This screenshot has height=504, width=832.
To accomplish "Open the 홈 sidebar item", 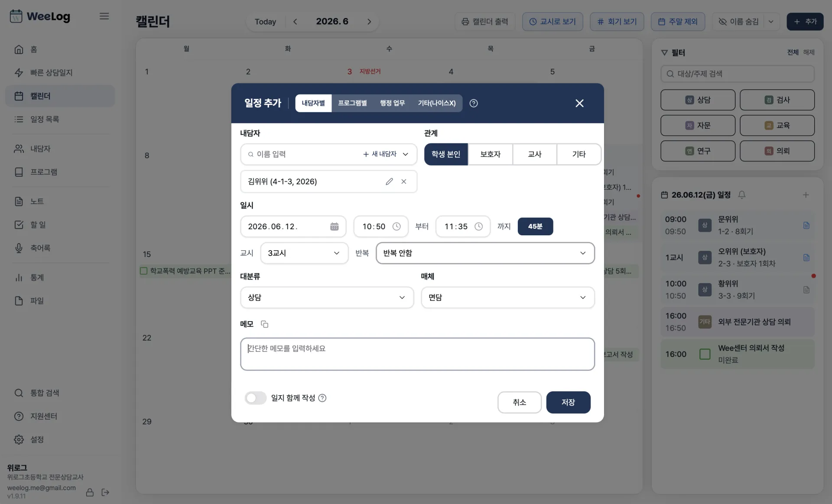I will coord(60,49).
